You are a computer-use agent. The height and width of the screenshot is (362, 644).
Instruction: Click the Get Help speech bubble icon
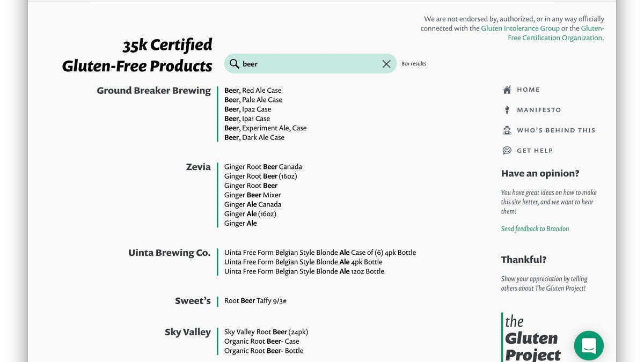click(507, 151)
